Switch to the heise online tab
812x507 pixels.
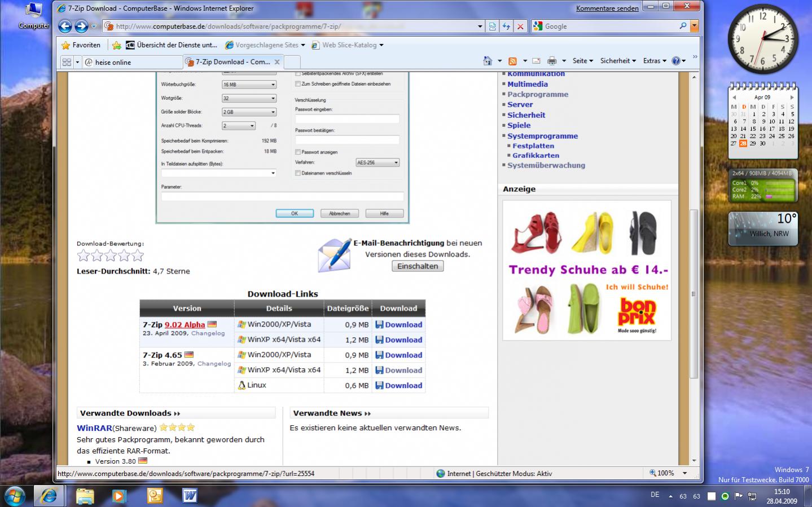pyautogui.click(x=131, y=62)
